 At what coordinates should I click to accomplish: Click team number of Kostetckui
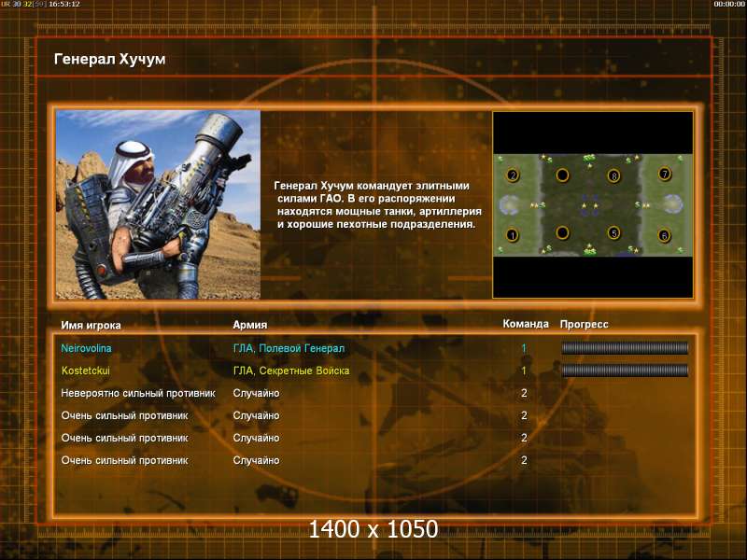pyautogui.click(x=524, y=371)
